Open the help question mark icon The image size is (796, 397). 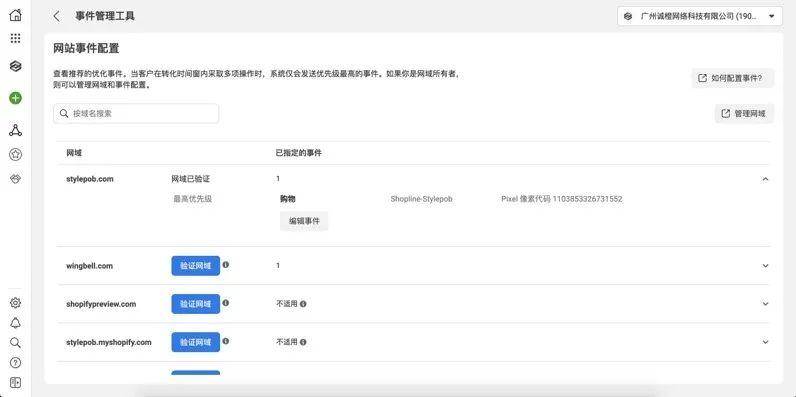point(16,362)
